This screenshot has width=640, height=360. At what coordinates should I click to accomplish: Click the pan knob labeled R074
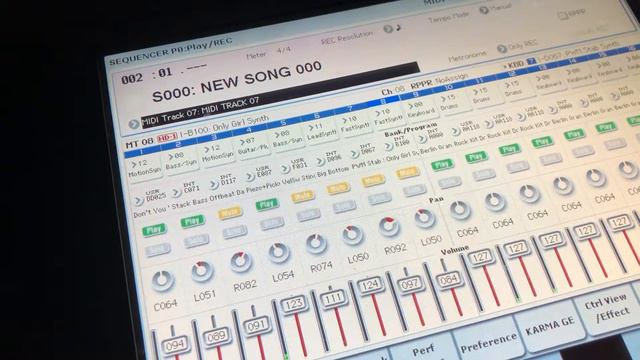(316, 244)
